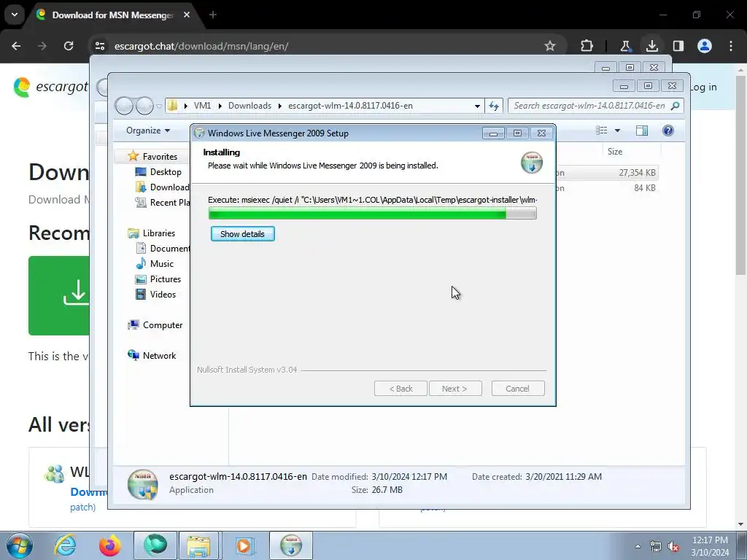Click the Chrome address bar URL

tap(201, 46)
